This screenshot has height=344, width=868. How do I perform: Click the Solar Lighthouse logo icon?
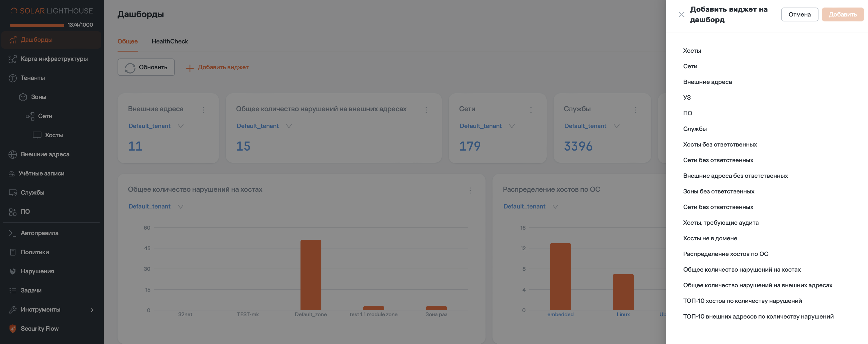coord(14,11)
